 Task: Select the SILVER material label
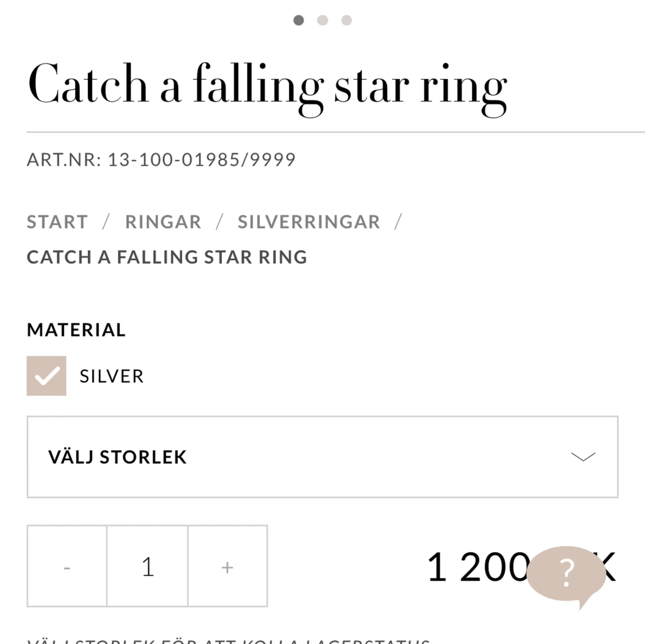111,376
